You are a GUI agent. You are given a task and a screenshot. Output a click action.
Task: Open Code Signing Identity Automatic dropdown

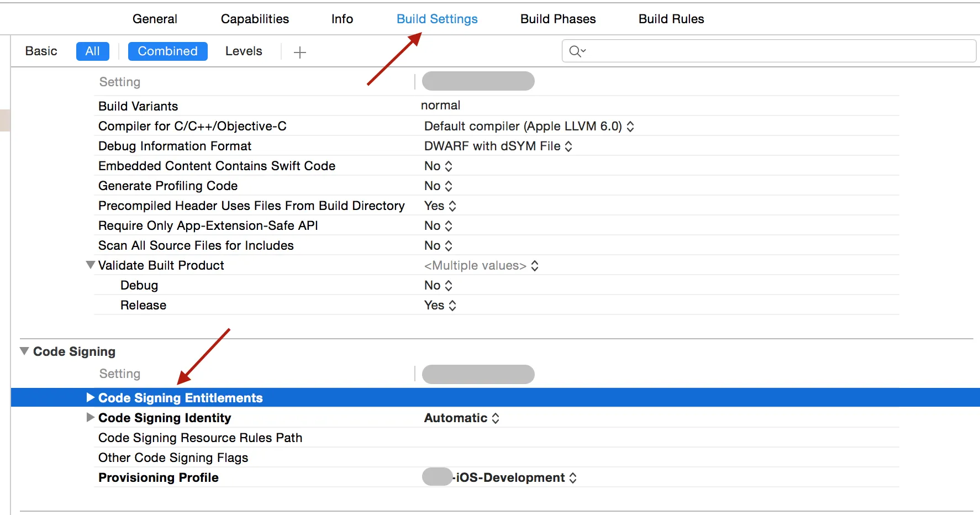click(462, 418)
